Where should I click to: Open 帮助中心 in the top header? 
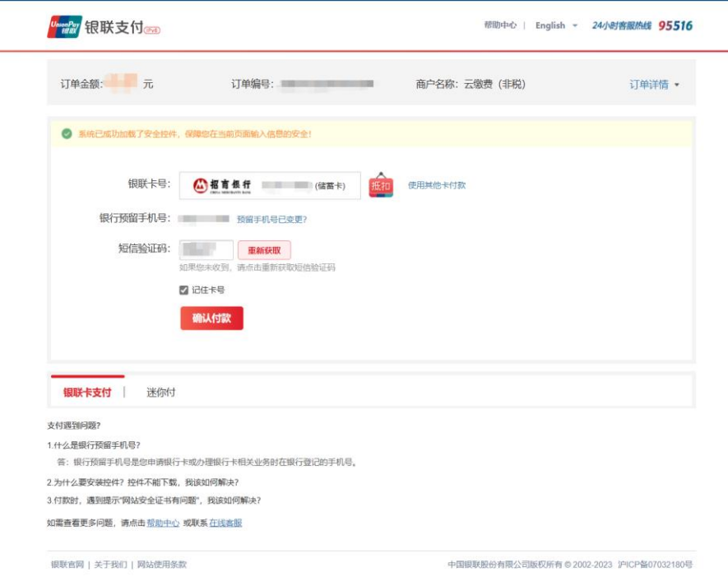(500, 26)
